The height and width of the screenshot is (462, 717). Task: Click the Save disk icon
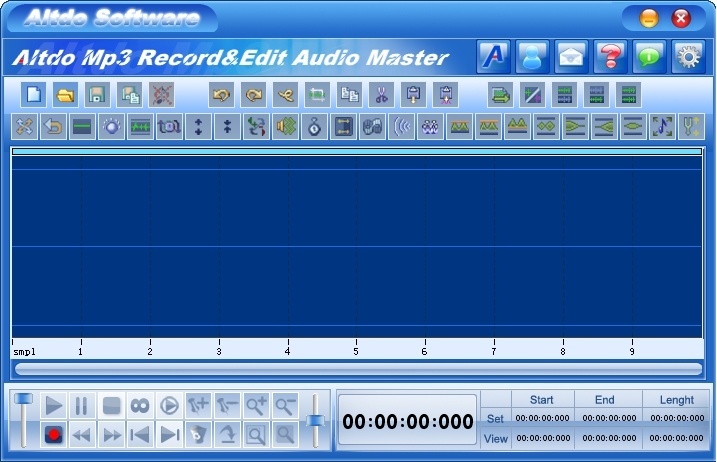[x=97, y=95]
